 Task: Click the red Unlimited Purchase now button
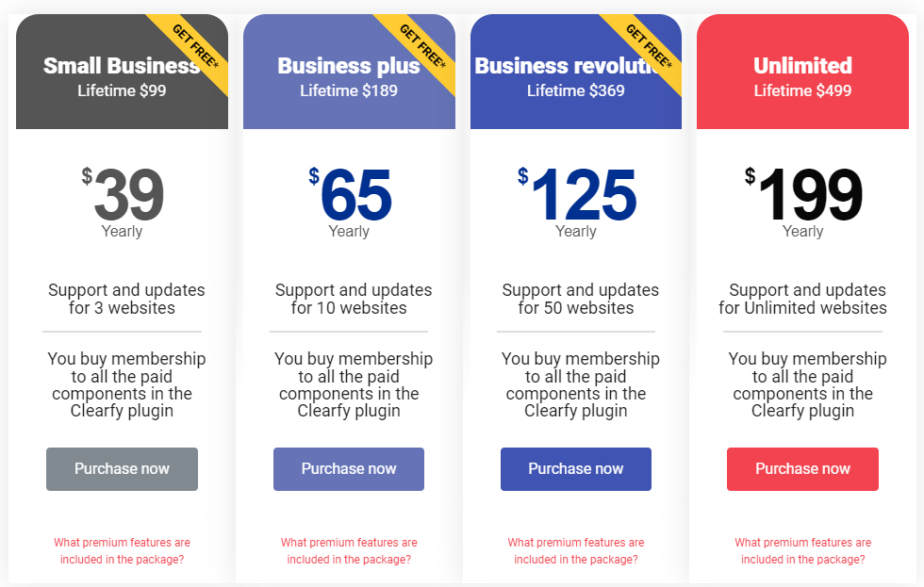click(x=802, y=468)
